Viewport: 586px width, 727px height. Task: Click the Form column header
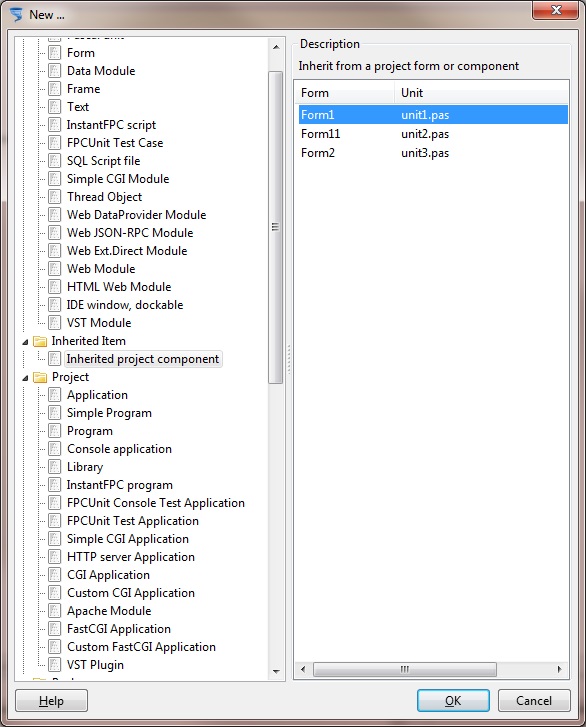tap(344, 93)
